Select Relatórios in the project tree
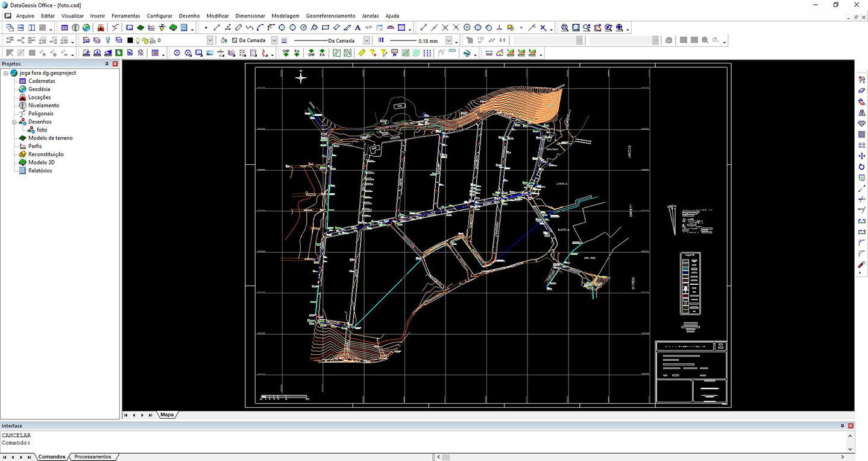The width and height of the screenshot is (868, 461). click(x=40, y=171)
